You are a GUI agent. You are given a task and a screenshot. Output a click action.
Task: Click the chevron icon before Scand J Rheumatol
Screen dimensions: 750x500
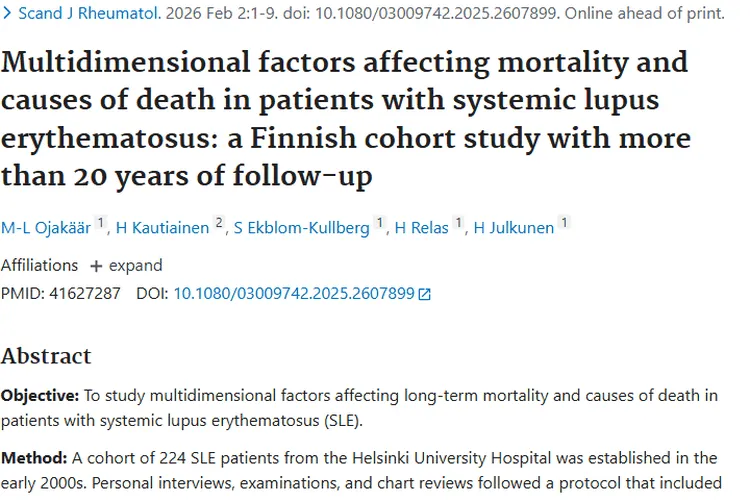click(x=7, y=14)
